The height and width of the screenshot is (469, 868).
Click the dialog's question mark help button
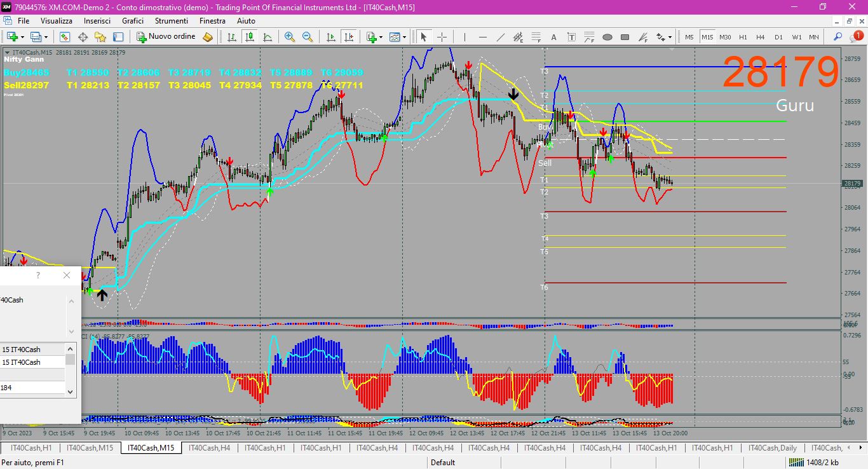click(x=38, y=275)
